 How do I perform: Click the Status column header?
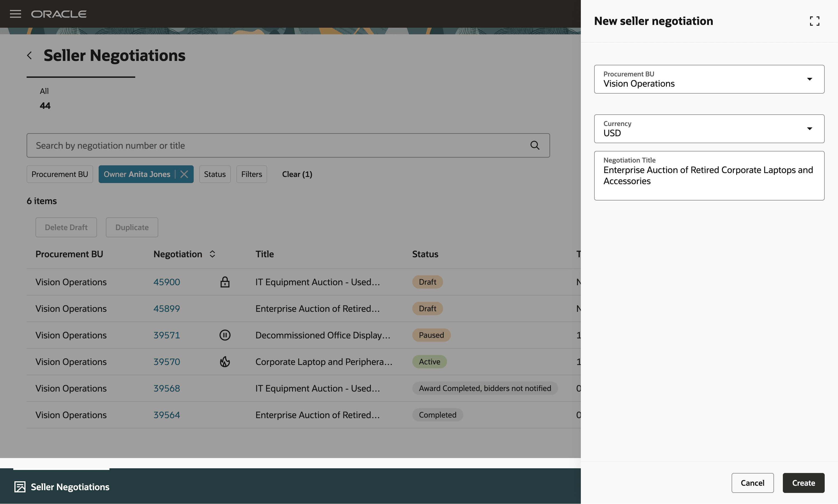[425, 254]
